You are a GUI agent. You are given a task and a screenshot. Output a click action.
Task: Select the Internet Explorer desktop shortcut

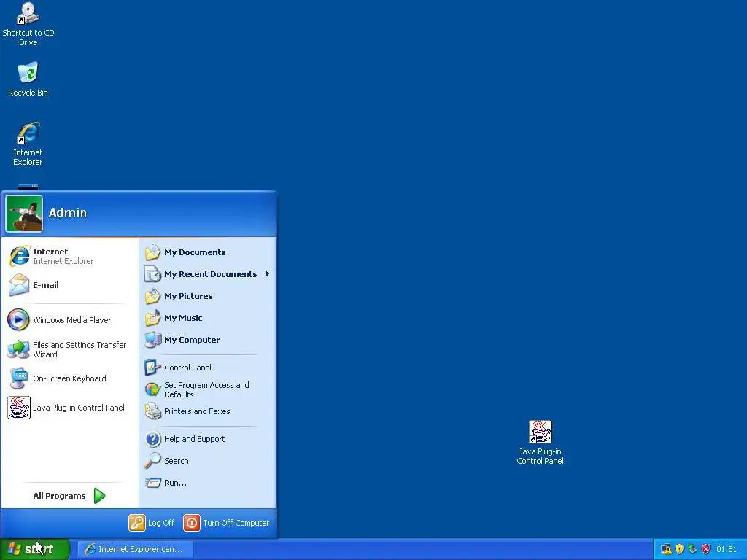click(28, 144)
